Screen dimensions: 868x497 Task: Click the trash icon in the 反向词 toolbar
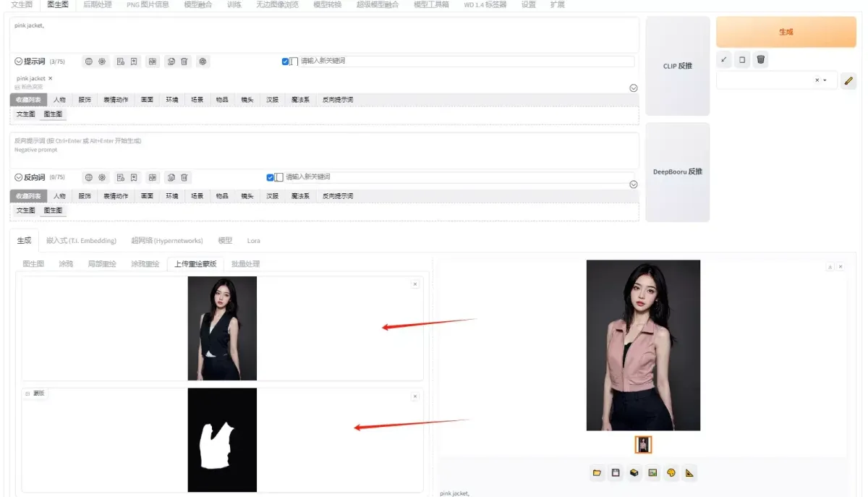(x=184, y=177)
